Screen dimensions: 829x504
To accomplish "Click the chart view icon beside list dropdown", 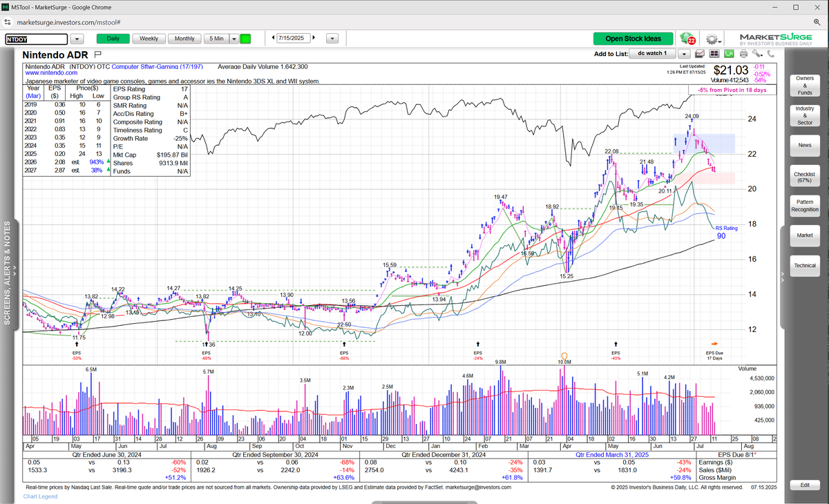I will [x=700, y=53].
